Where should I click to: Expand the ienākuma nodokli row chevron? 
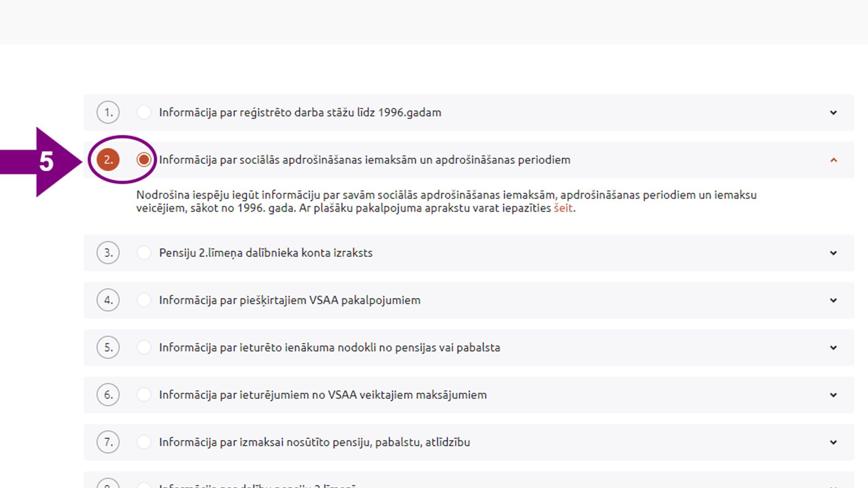pos(833,348)
